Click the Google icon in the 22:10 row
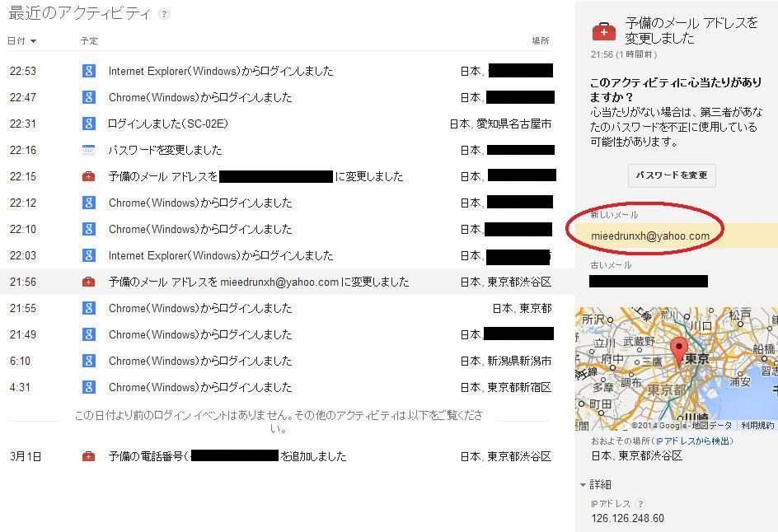Screen dimensions: 778x532 [89, 229]
